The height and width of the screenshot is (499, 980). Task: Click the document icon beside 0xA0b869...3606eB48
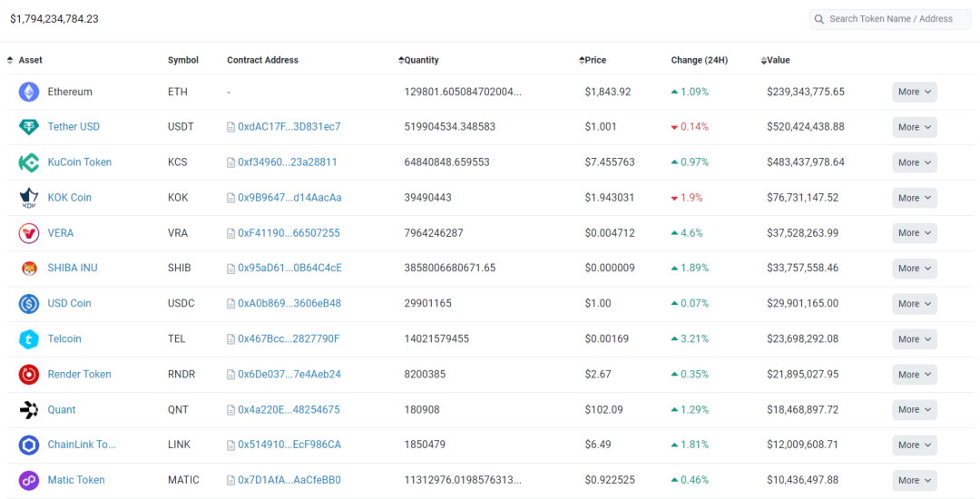[x=230, y=304]
